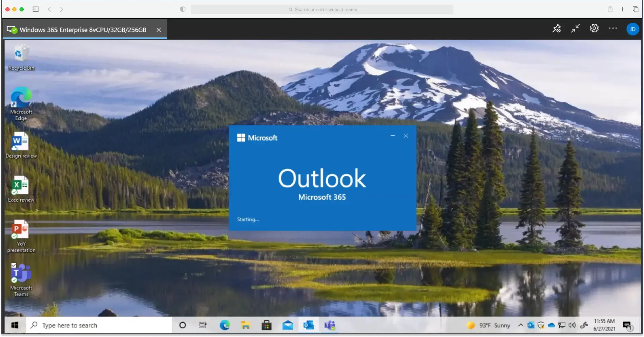
Task: Expand hidden icons in the system tray
Action: pos(520,325)
